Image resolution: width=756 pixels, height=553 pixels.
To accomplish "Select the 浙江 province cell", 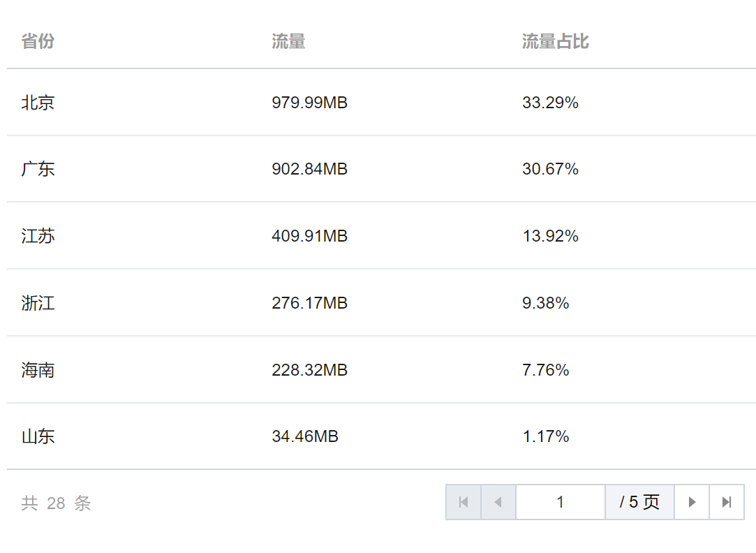I will 38,303.
